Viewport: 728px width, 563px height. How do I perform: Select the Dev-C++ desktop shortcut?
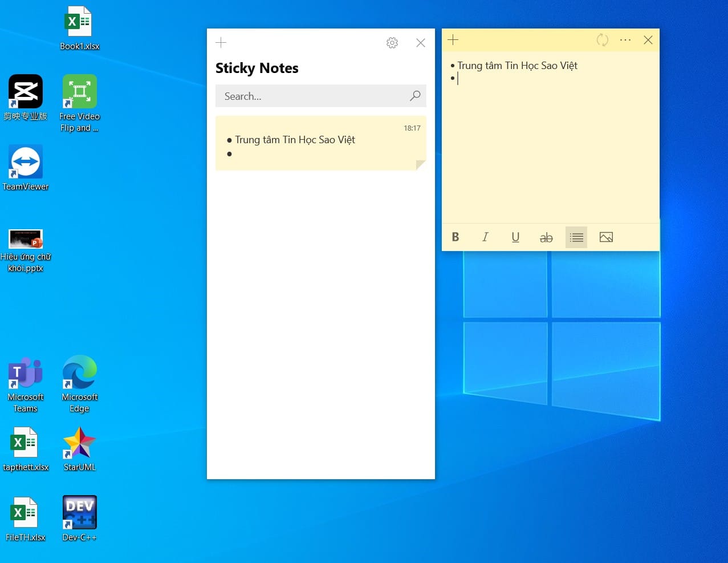click(x=80, y=519)
